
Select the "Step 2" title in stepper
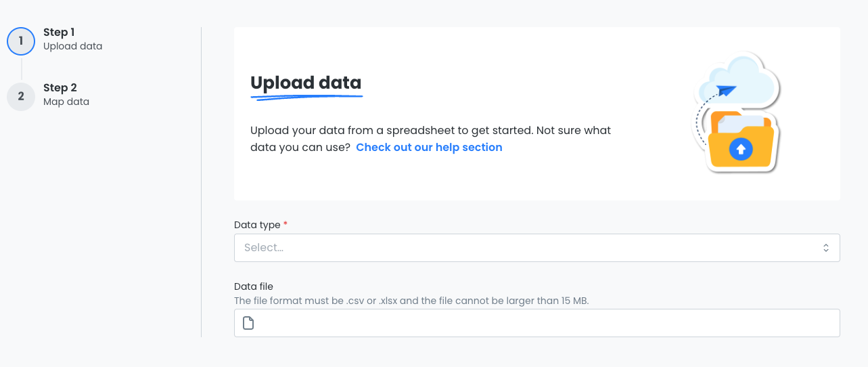[x=60, y=87]
